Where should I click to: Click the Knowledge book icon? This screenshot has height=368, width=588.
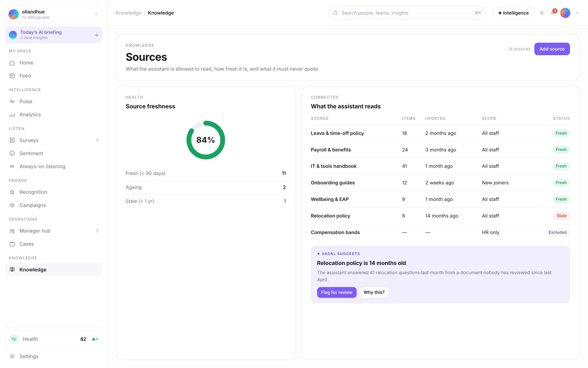(x=12, y=270)
